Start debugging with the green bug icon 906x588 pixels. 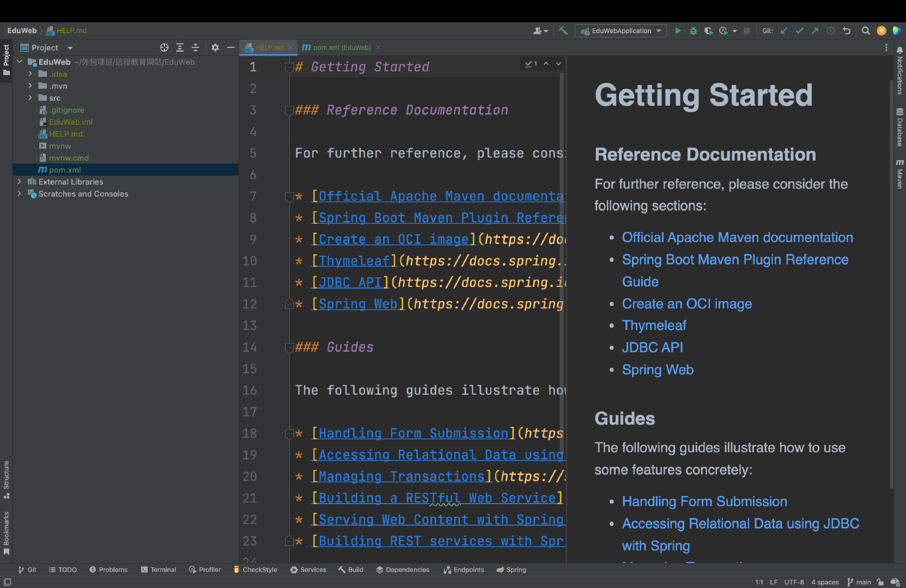(x=693, y=31)
